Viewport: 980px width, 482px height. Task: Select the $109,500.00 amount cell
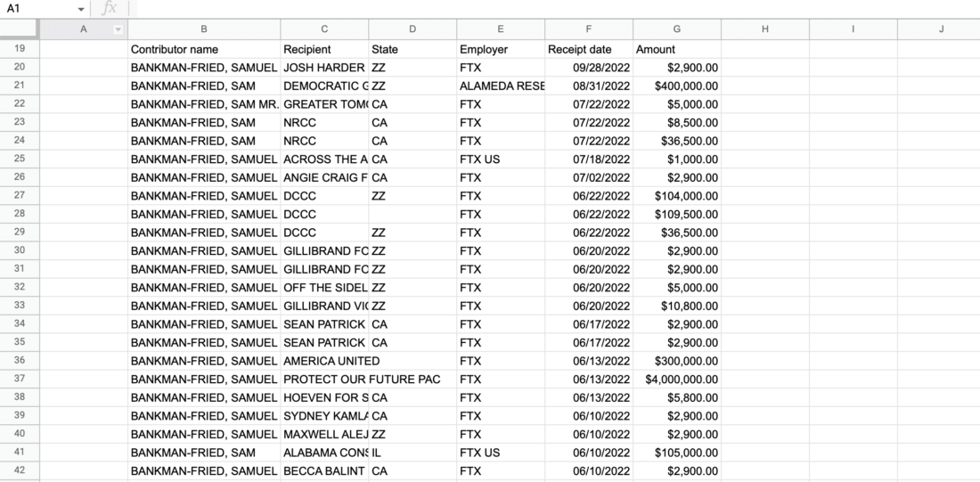(x=677, y=214)
